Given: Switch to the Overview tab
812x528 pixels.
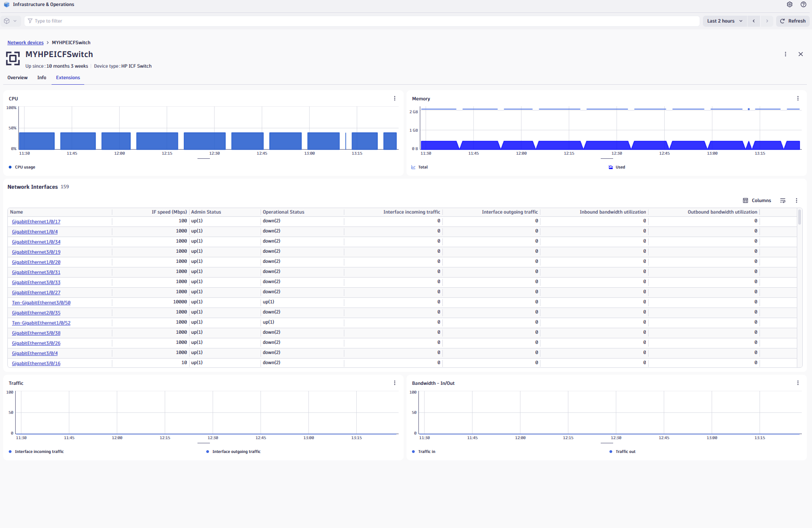Looking at the screenshot, I should 17,78.
